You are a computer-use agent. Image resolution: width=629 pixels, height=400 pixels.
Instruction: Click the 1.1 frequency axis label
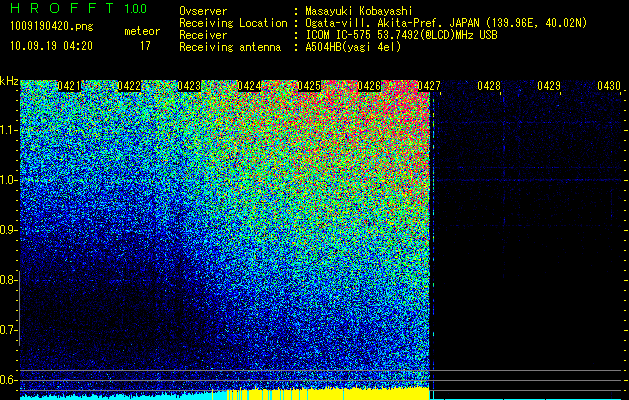pos(8,130)
